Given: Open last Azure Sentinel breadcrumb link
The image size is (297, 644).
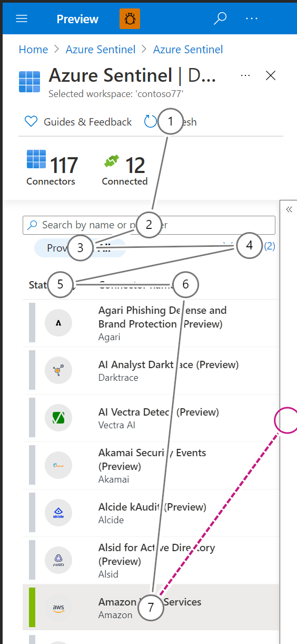Looking at the screenshot, I should pyautogui.click(x=188, y=50).
